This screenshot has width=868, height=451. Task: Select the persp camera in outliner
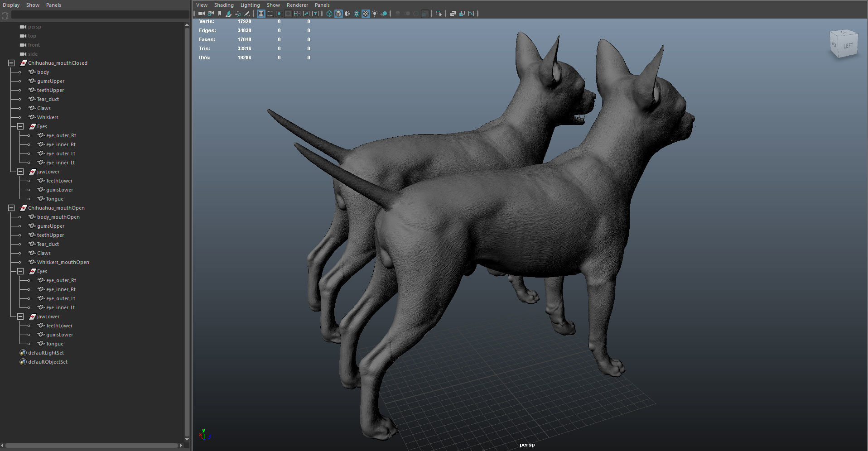[x=34, y=27]
